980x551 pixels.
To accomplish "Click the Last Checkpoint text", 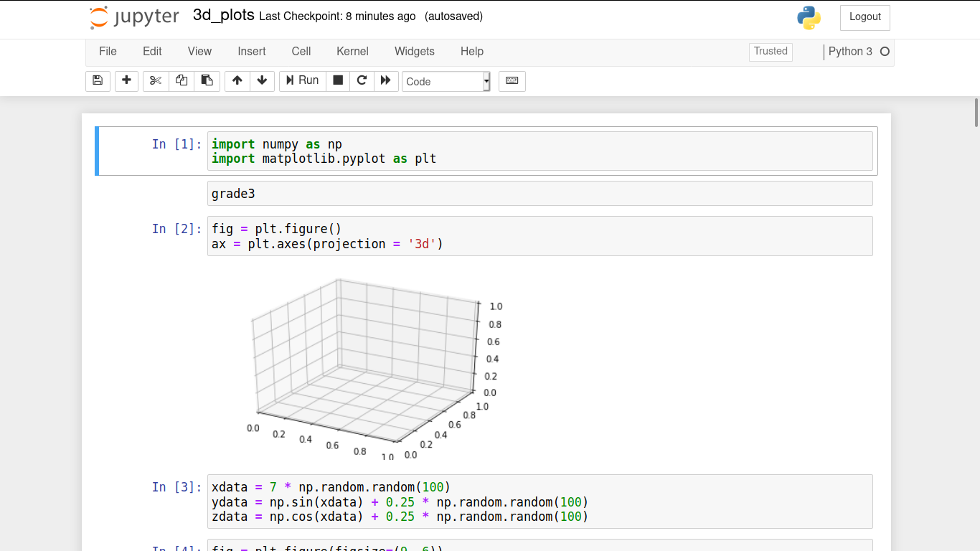I will point(337,17).
